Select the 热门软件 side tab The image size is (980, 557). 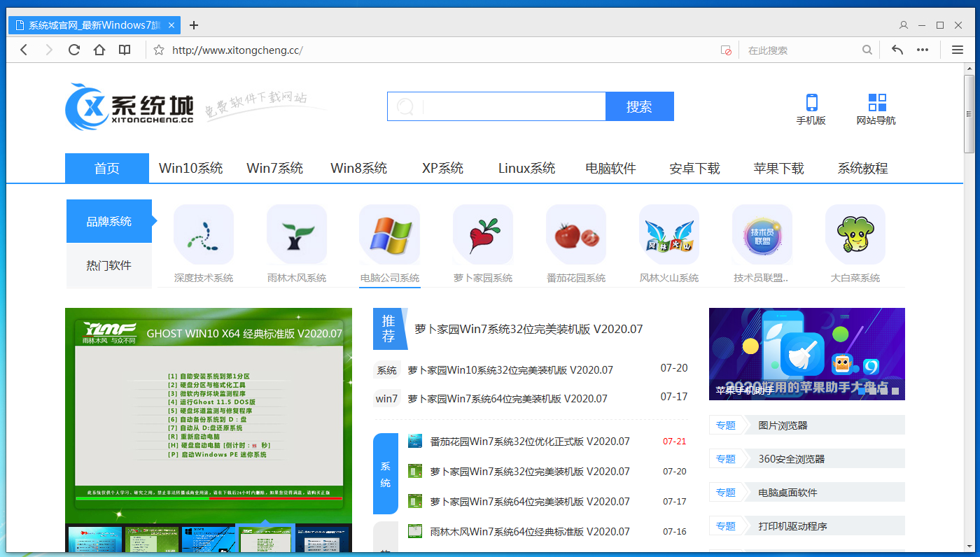[x=109, y=265]
